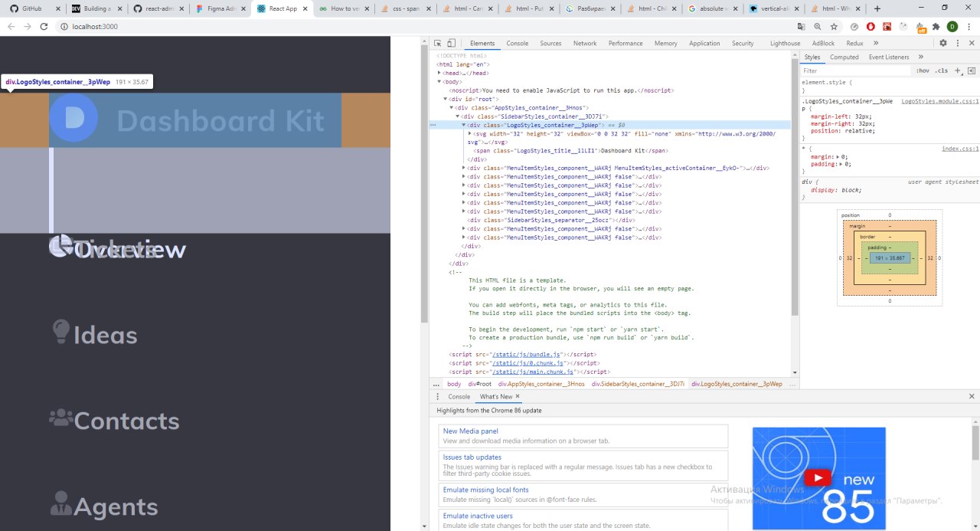Open the Chrome three-dot menu
980x531 pixels.
click(x=969, y=26)
